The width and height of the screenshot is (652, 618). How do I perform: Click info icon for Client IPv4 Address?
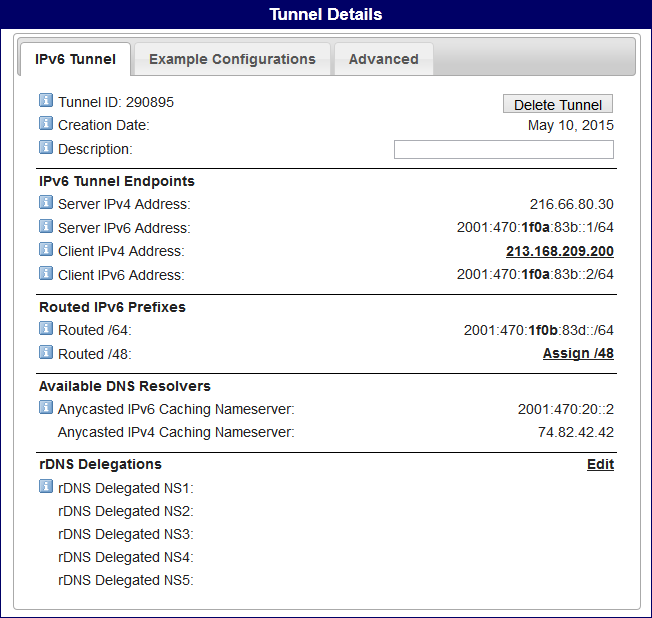[46, 250]
